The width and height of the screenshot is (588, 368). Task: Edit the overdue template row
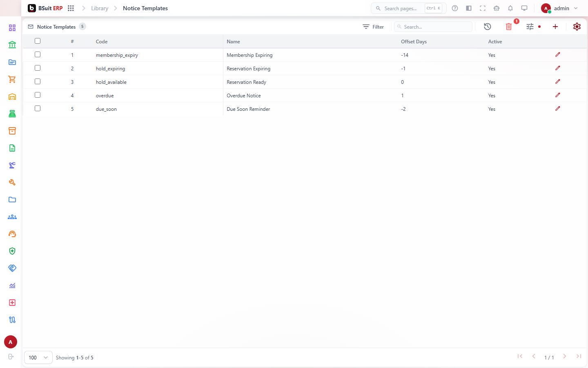pyautogui.click(x=558, y=95)
